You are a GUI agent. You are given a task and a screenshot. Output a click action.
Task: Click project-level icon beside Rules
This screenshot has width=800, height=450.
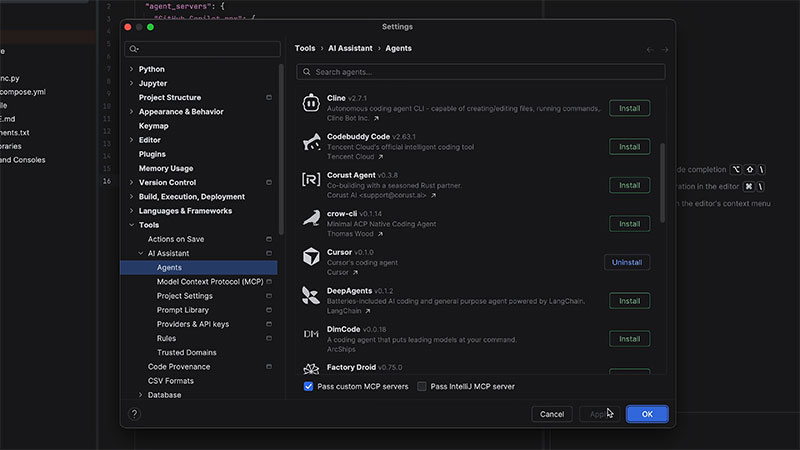(269, 338)
